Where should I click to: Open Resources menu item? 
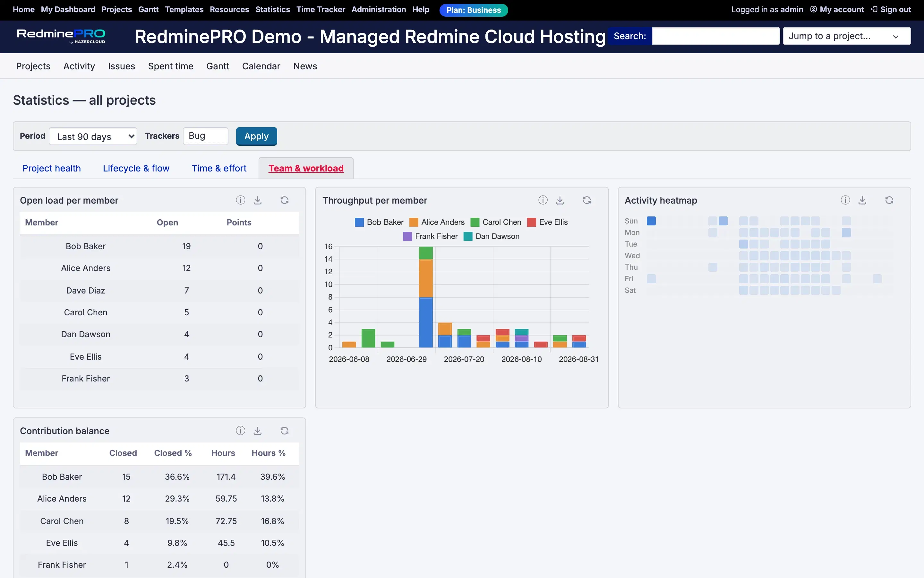point(229,10)
